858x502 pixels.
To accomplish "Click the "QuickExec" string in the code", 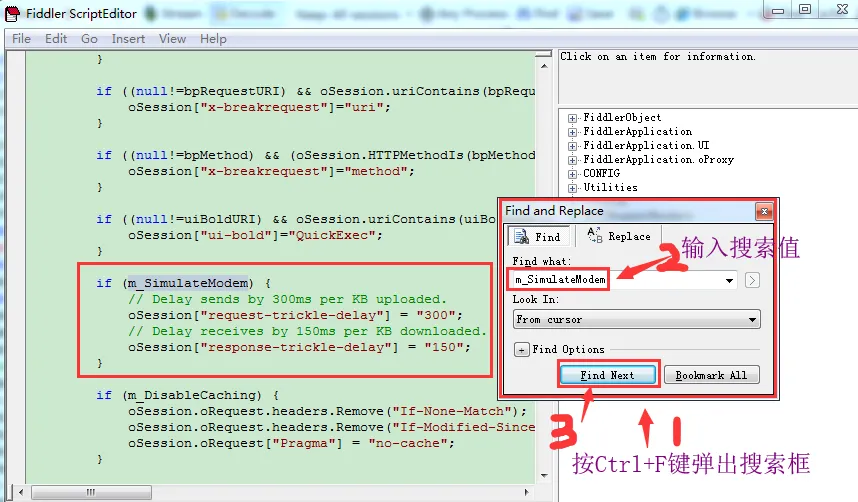I will pos(332,235).
